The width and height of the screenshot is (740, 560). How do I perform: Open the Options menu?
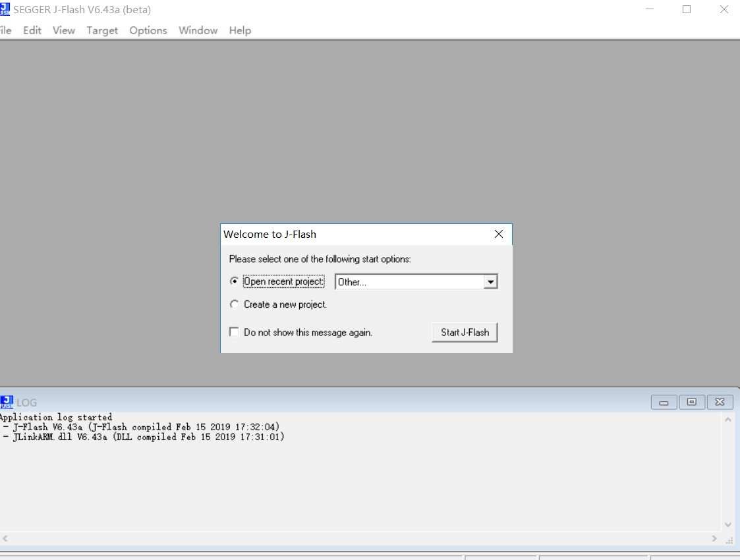148,31
